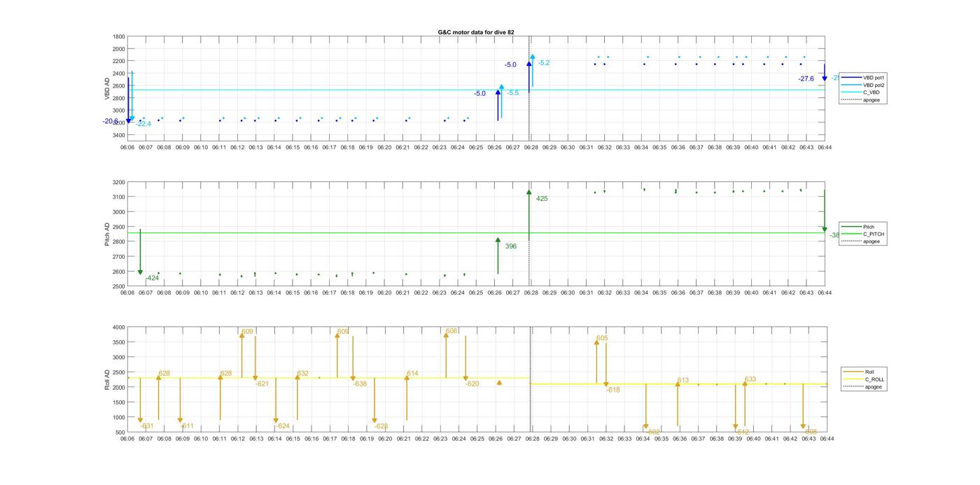Click the "632" roll data label
This screenshot has height=485, width=980.
(x=302, y=374)
